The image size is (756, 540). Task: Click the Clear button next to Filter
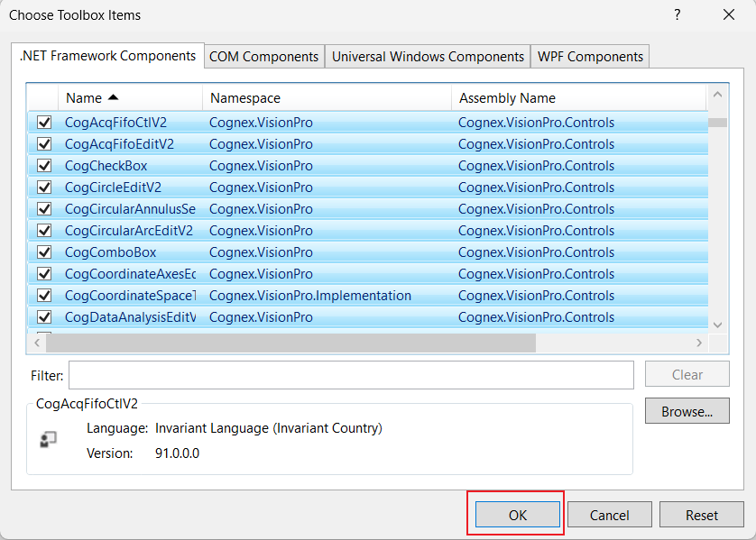(687, 374)
